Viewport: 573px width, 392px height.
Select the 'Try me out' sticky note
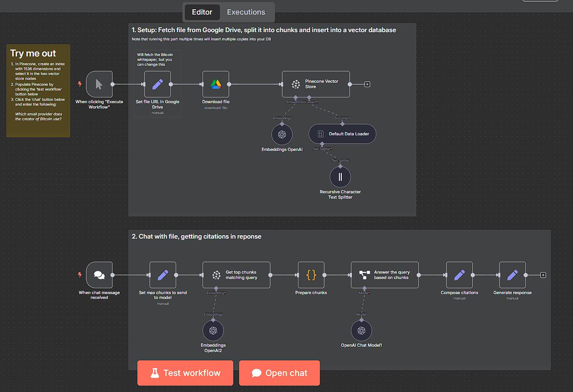pos(38,91)
